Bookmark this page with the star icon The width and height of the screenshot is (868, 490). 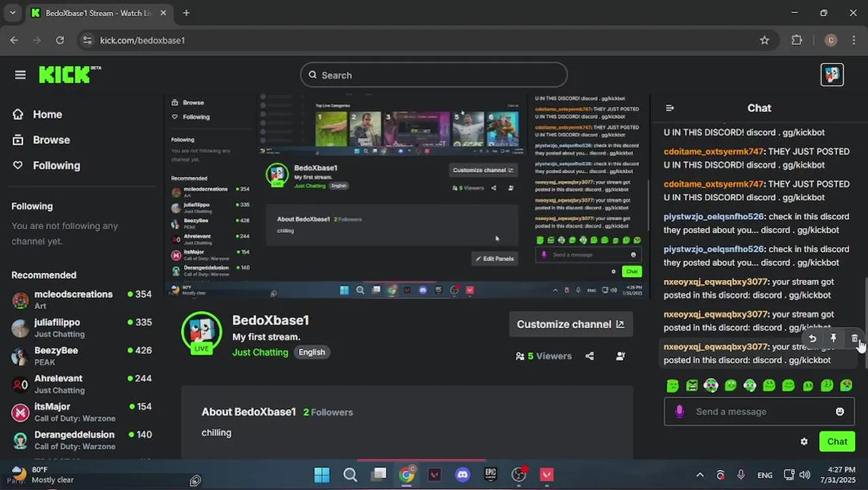point(765,40)
